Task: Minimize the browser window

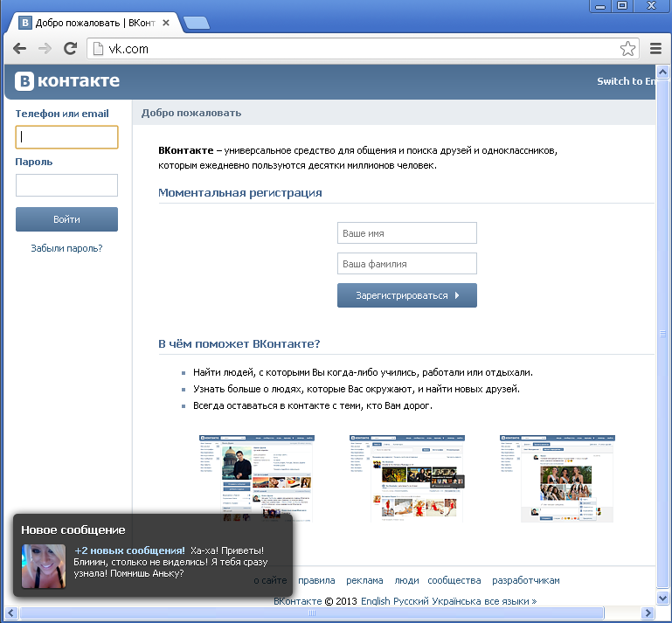Action: click(x=600, y=5)
